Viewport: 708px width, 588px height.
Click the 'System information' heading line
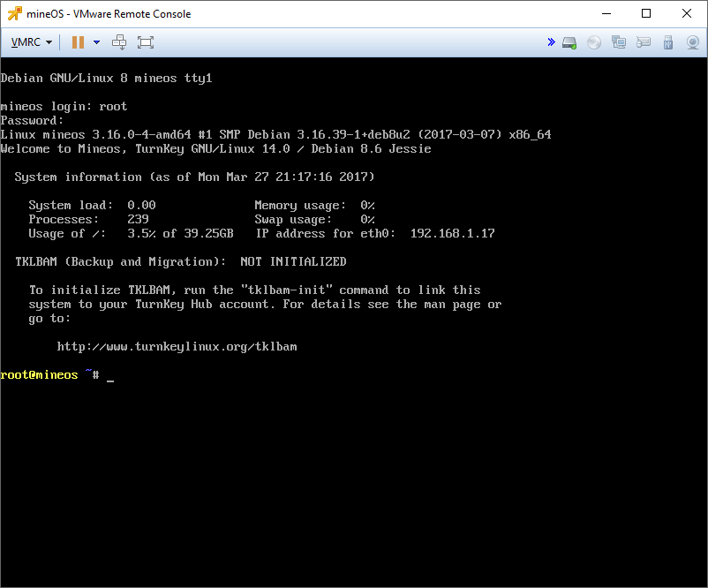click(x=194, y=177)
